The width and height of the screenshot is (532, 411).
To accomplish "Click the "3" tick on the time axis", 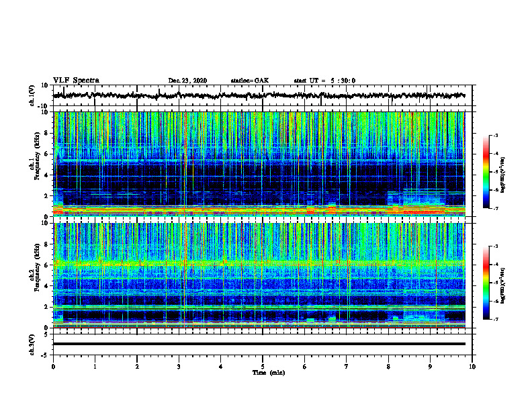I will 179,367.
